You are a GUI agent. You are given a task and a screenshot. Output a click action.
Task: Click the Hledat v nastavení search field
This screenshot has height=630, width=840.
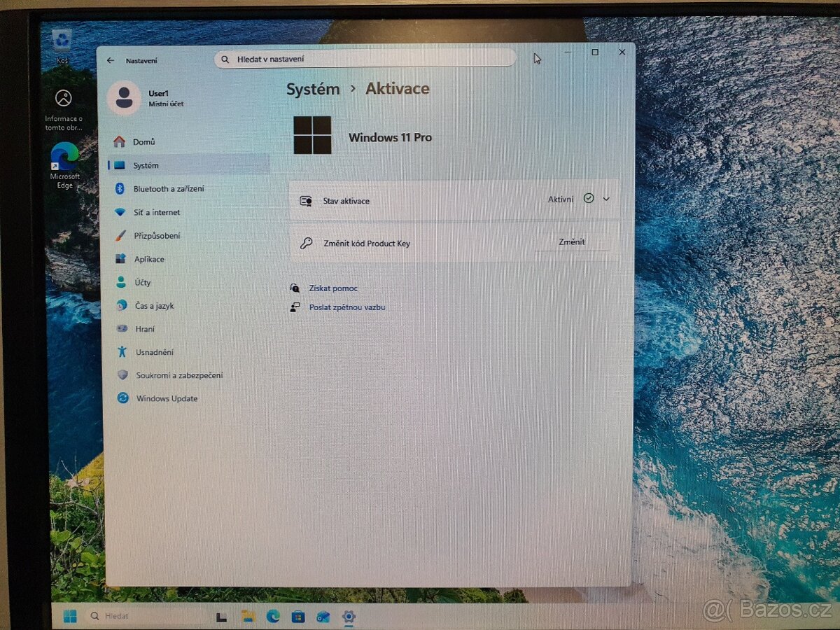click(x=364, y=59)
